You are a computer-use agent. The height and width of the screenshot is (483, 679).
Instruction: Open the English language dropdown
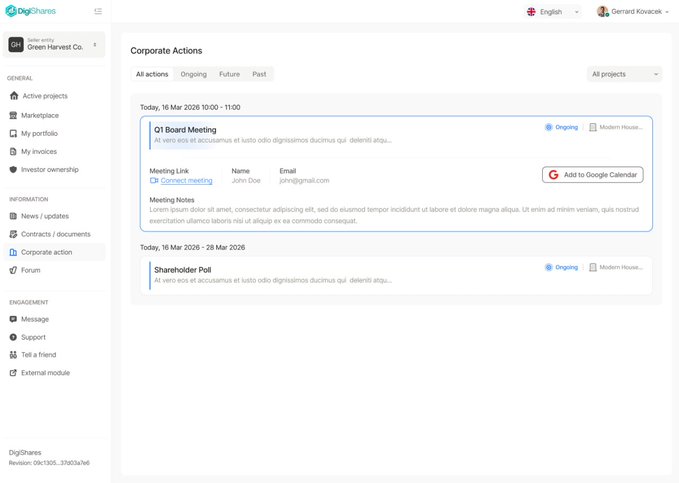coord(554,12)
